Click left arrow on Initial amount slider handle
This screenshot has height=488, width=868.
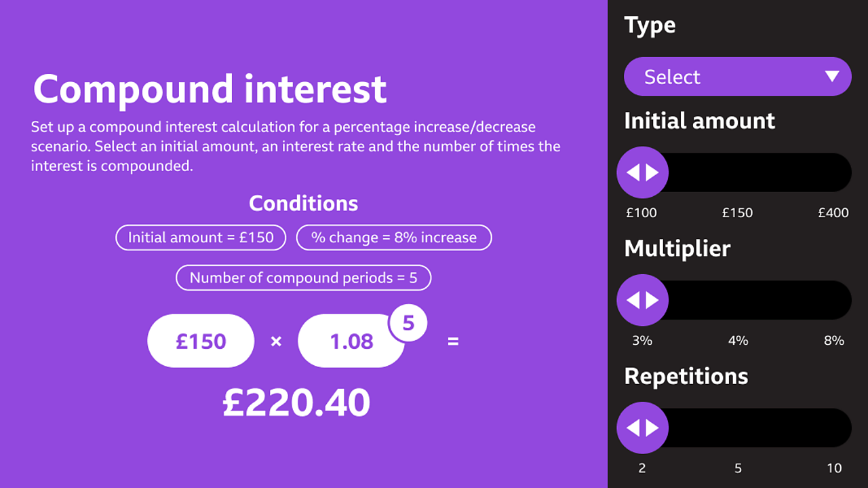633,172
